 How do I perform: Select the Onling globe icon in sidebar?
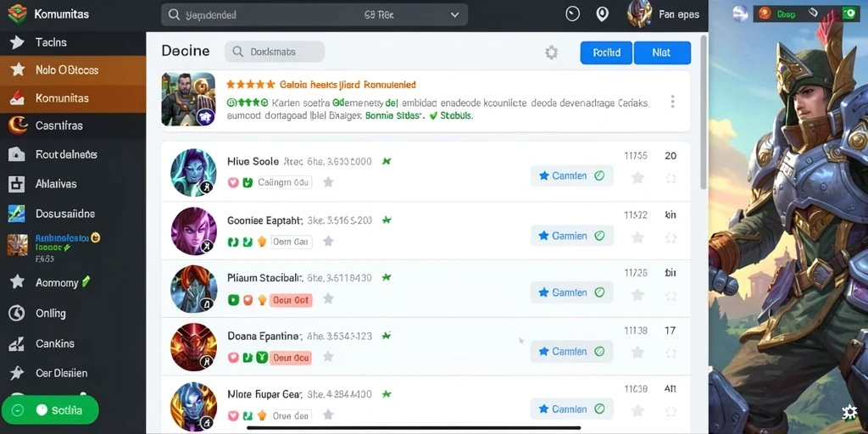click(17, 314)
